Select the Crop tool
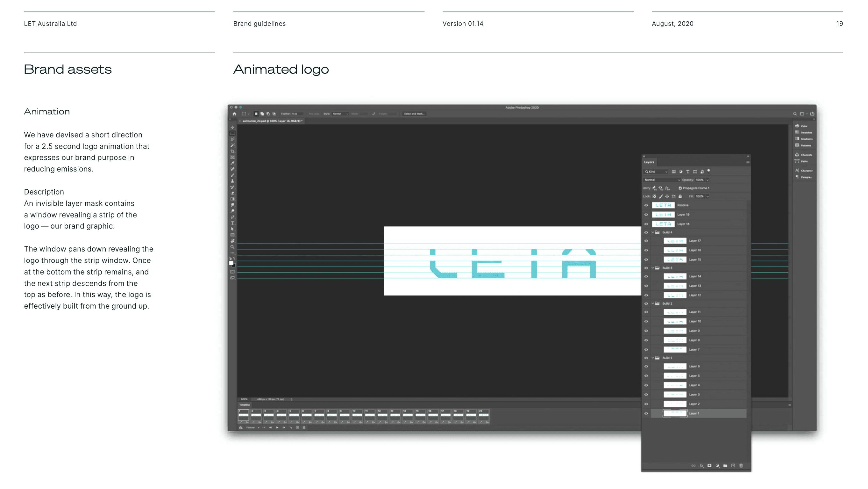 pyautogui.click(x=232, y=151)
